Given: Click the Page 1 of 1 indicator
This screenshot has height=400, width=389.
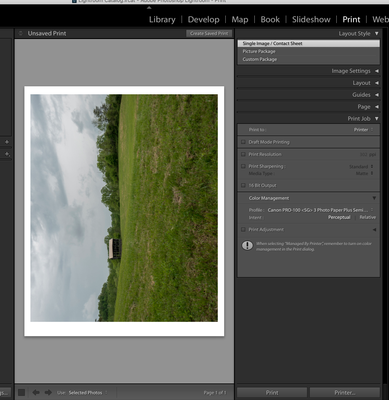Looking at the screenshot, I should [x=215, y=393].
